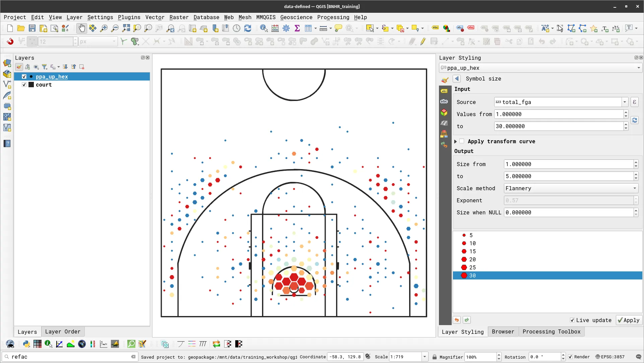644x363 pixels.
Task: Select the Pan Map tool
Action: point(81,28)
